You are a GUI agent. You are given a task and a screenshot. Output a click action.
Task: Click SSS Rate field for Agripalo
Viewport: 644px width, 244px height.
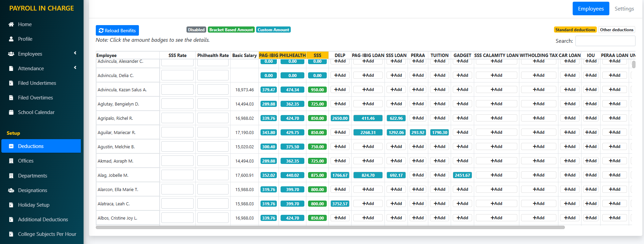[x=177, y=118]
